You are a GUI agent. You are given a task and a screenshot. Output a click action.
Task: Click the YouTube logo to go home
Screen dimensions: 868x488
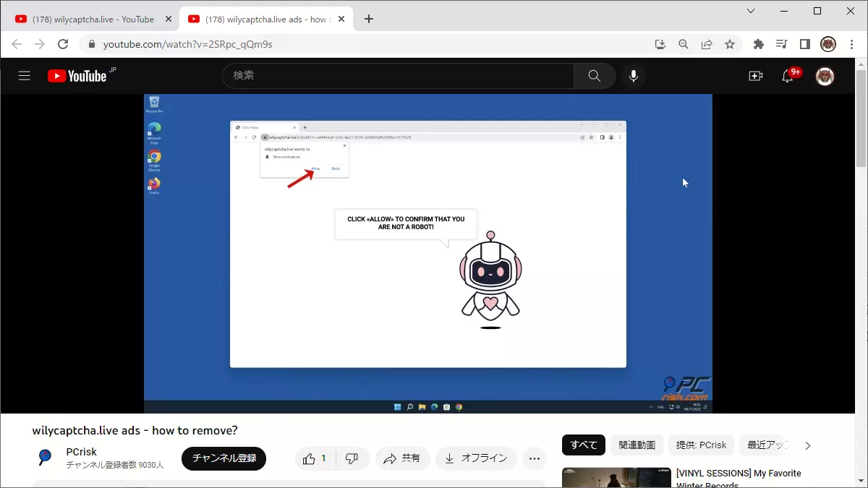pos(77,76)
